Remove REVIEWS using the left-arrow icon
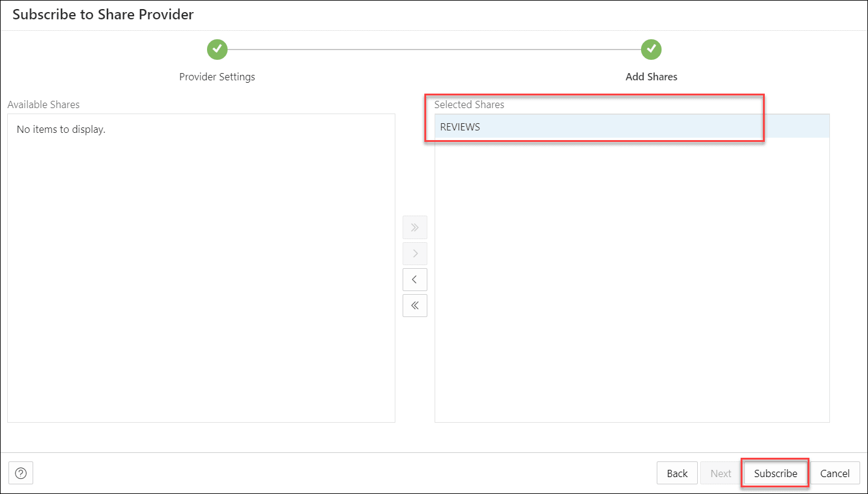868x494 pixels. pyautogui.click(x=415, y=279)
